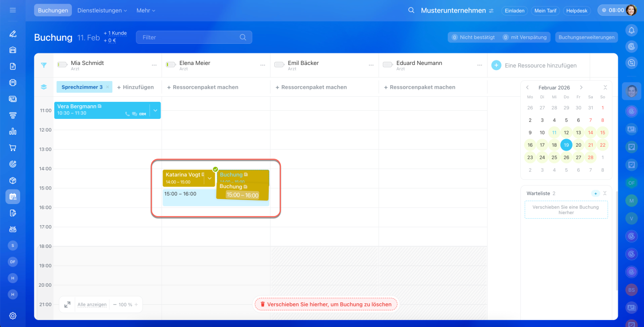Increase zoom with the plus control

(x=136, y=304)
